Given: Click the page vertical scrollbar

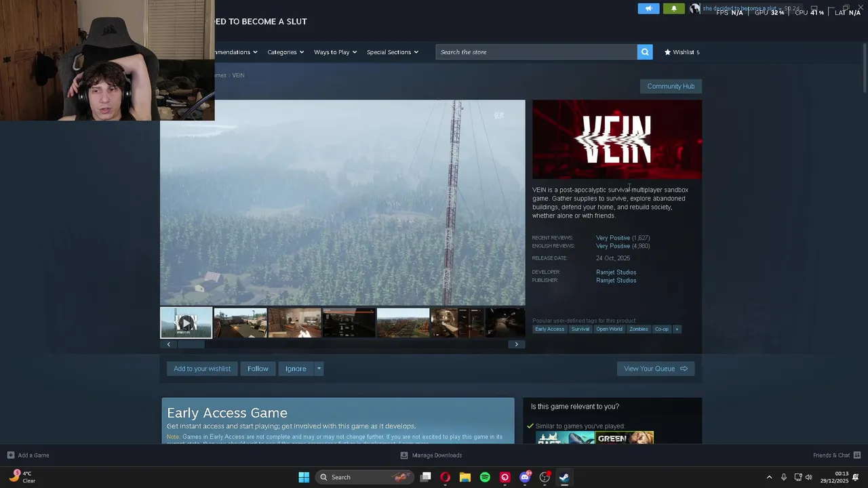Looking at the screenshot, I should coord(864,66).
